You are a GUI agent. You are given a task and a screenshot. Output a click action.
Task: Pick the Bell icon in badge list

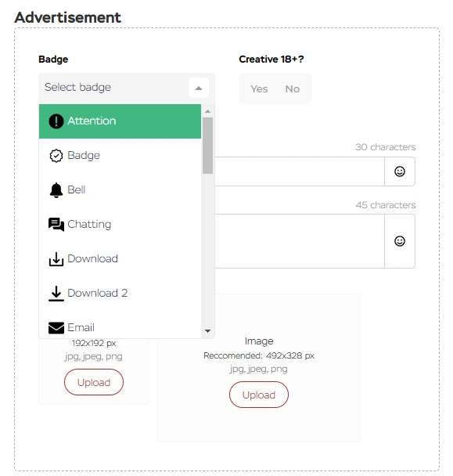click(x=56, y=190)
